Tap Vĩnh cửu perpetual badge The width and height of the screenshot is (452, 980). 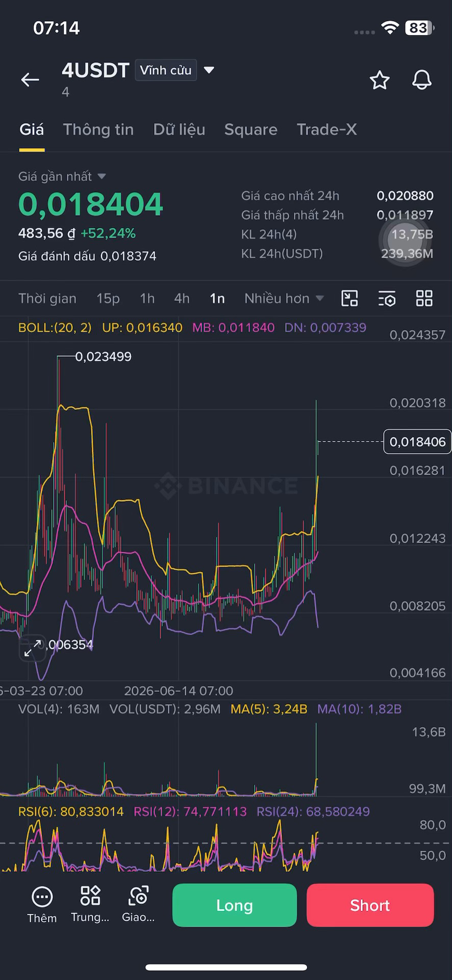click(166, 70)
